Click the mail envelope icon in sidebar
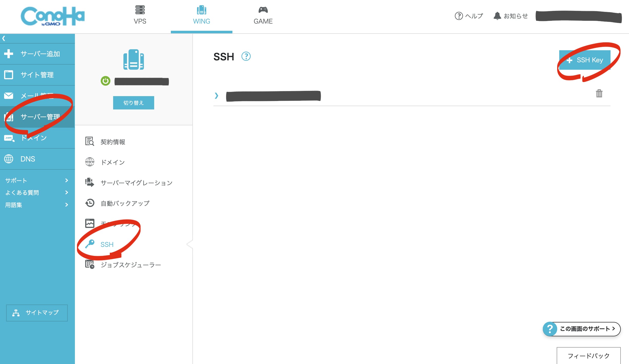Viewport: 629px width, 364px height. pos(8,96)
